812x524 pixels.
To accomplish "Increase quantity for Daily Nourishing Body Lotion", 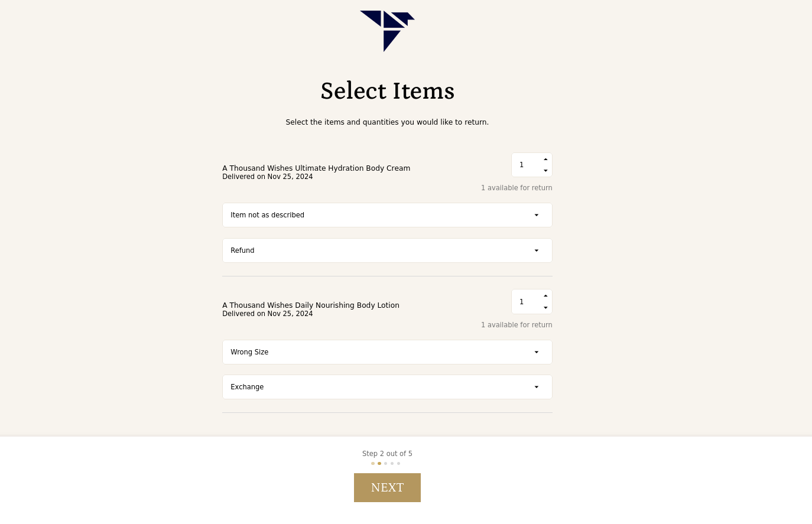I will [545, 296].
